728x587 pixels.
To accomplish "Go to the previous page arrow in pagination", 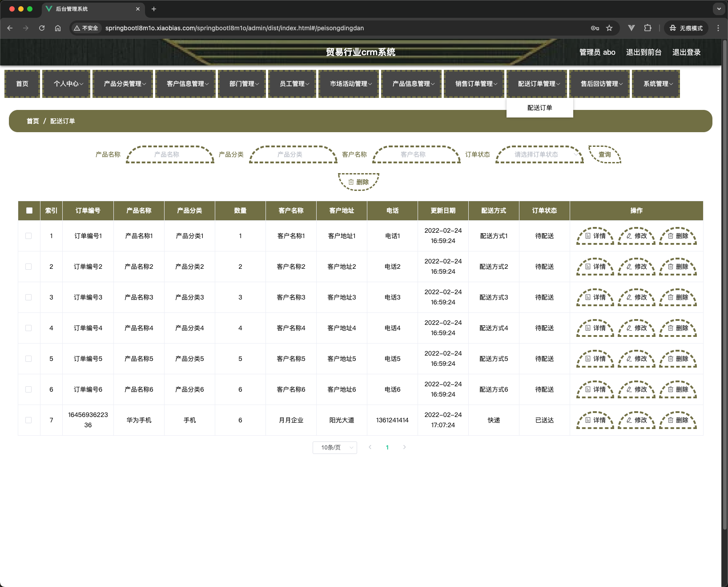I will 370,447.
